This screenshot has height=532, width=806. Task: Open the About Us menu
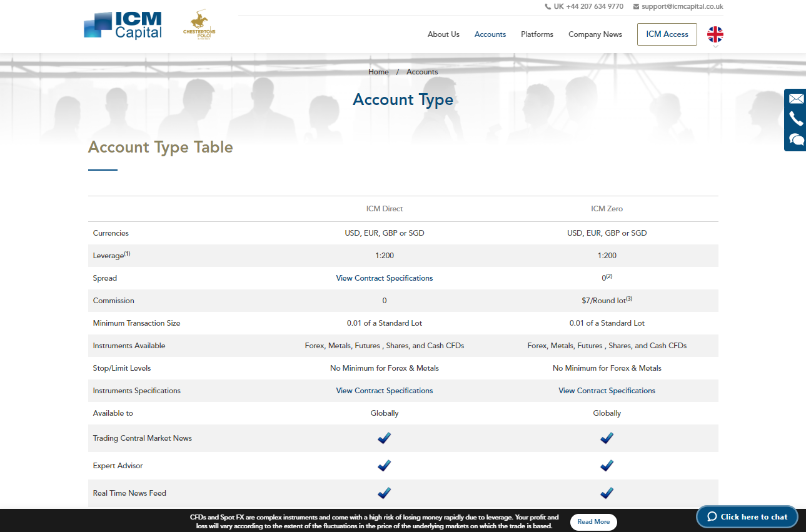[x=443, y=34]
